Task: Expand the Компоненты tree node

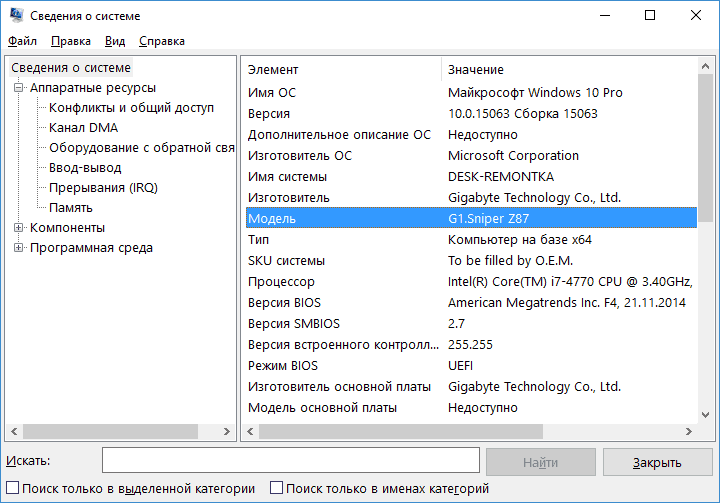Action: [18, 227]
